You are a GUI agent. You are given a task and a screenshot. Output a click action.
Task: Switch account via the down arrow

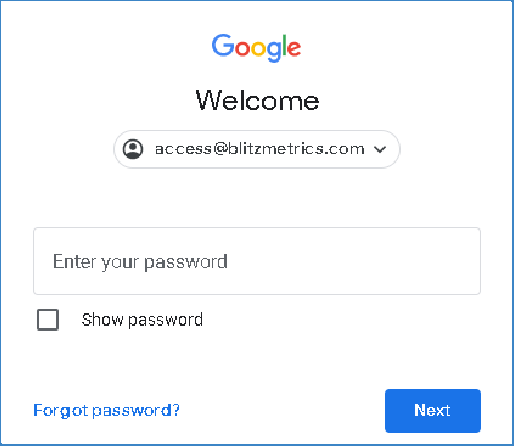coord(380,149)
